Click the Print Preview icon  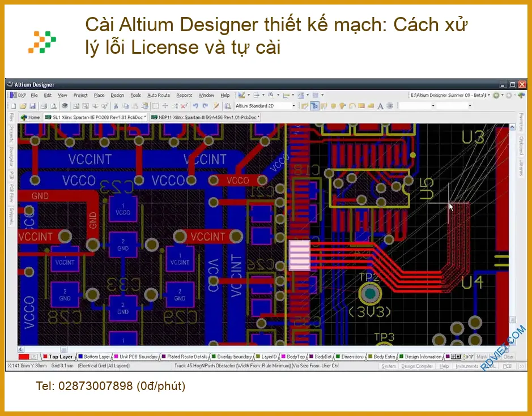coord(53,106)
